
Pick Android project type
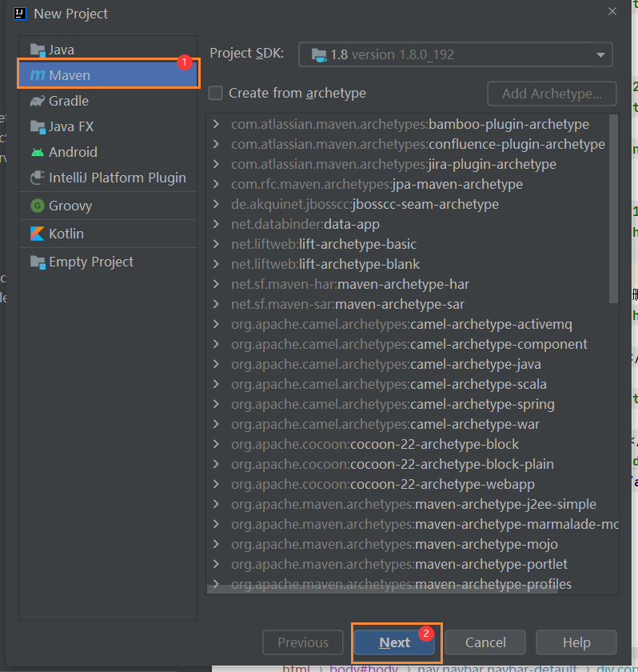108,152
